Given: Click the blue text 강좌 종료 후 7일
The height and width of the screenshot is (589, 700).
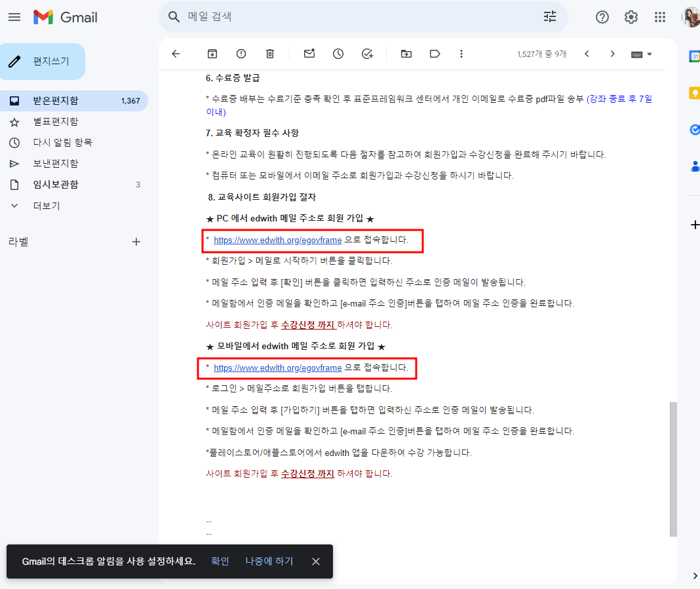Looking at the screenshot, I should 621,99.
